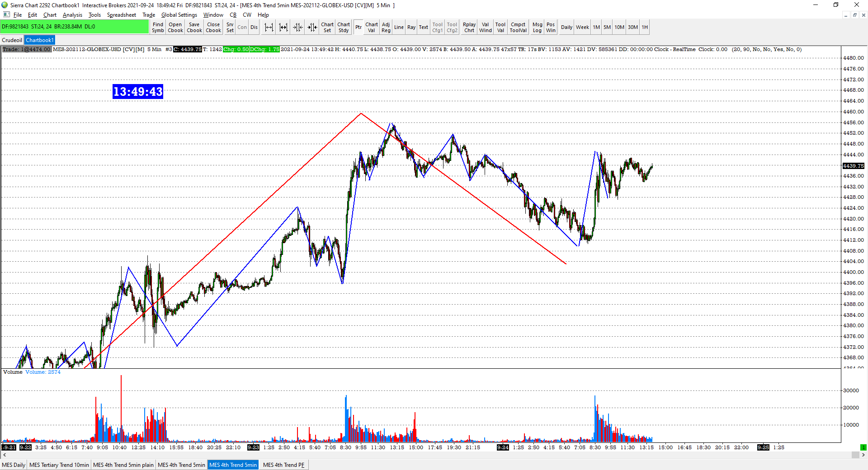This screenshot has width=868, height=470.
Task: Select the Chartbook1 tab
Action: 40,40
